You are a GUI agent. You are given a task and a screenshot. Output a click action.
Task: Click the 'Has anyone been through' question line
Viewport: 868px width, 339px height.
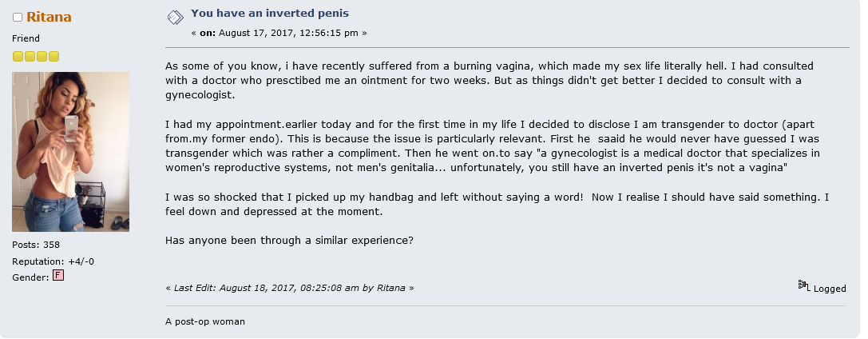pos(290,241)
